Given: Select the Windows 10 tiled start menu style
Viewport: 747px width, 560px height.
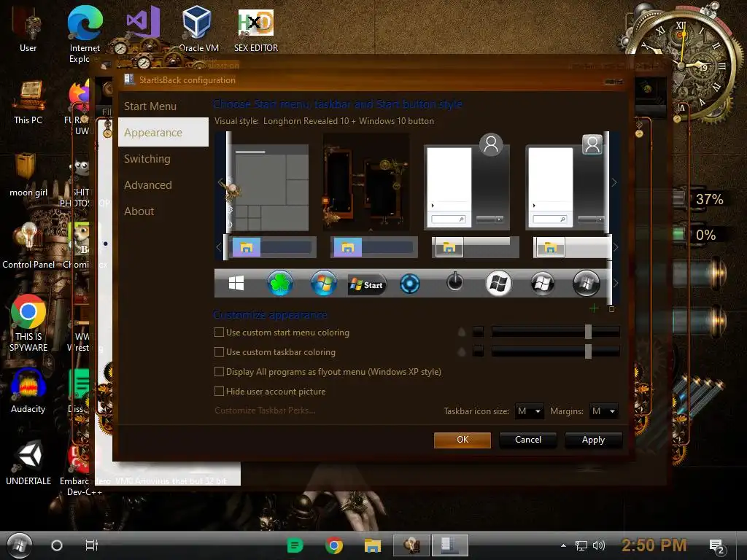Looking at the screenshot, I should pyautogui.click(x=271, y=187).
